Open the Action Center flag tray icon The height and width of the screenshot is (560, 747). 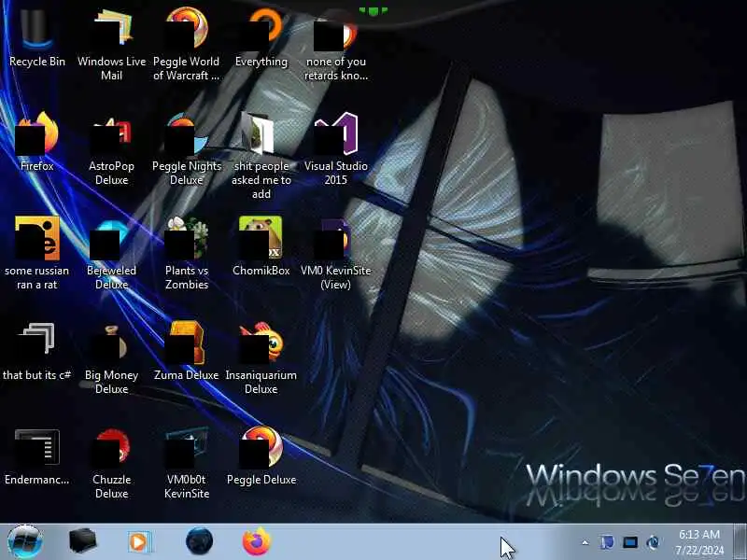607,542
